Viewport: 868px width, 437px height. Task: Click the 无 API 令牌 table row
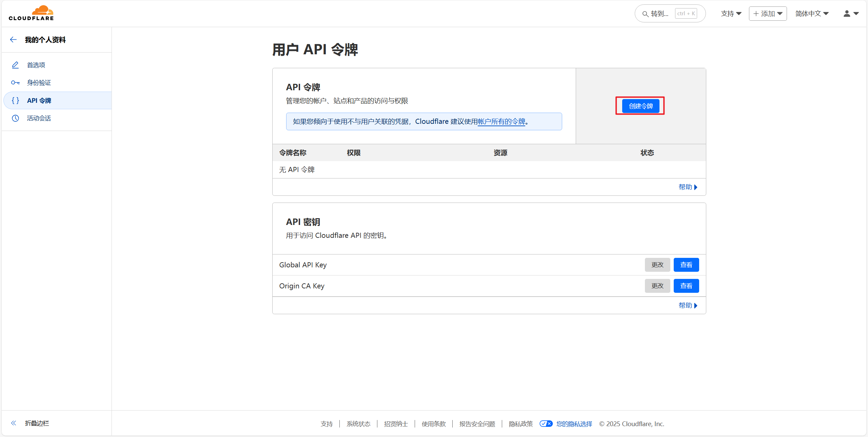[489, 170]
